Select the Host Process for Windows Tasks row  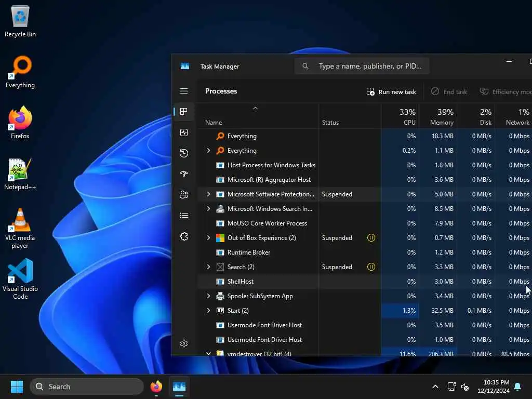364,165
